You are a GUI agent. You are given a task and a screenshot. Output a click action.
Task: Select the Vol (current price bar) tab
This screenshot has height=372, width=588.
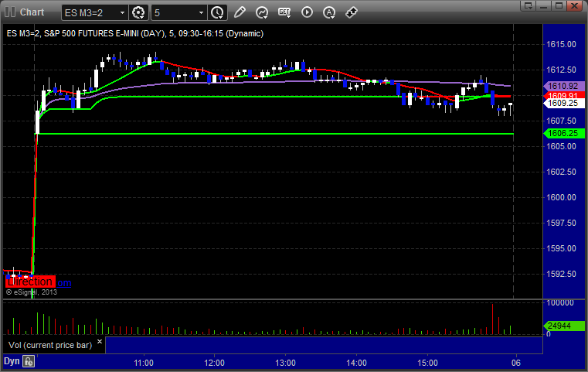click(x=52, y=344)
